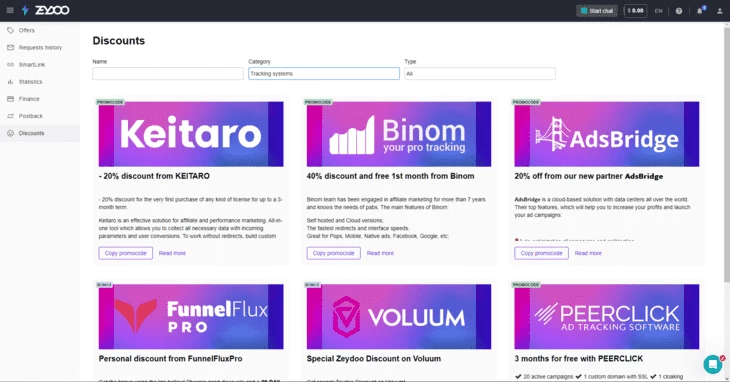The width and height of the screenshot is (730, 382).
Task: Read more about the Binom discount
Action: click(380, 253)
